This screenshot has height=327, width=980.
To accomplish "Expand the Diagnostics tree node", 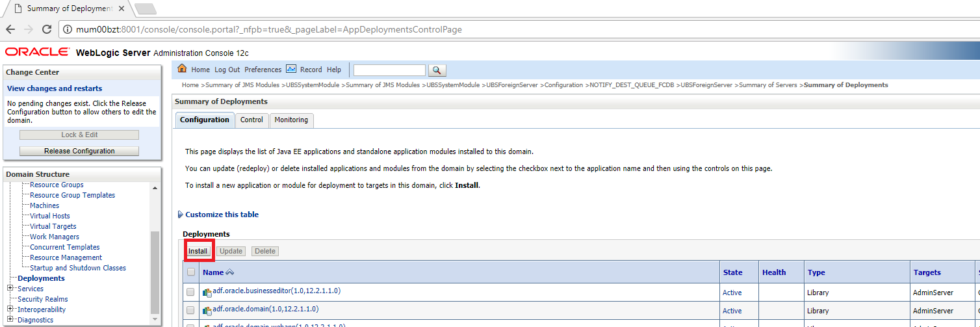I will coord(10,320).
